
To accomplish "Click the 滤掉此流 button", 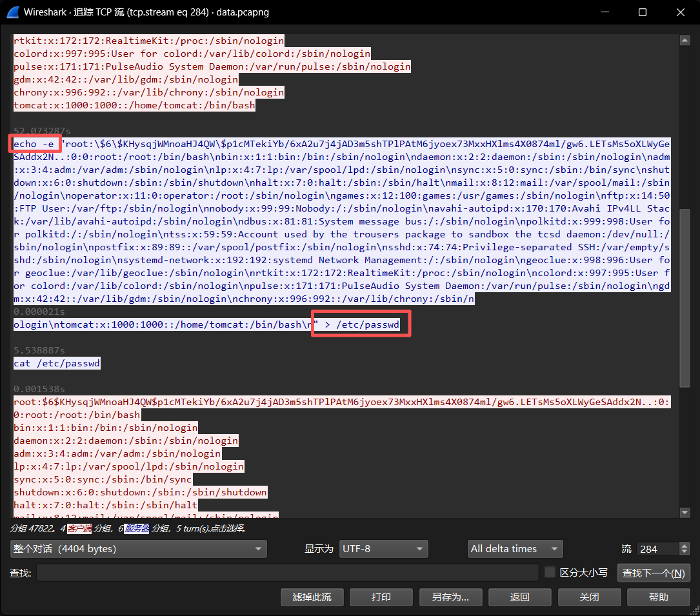I will [312, 597].
